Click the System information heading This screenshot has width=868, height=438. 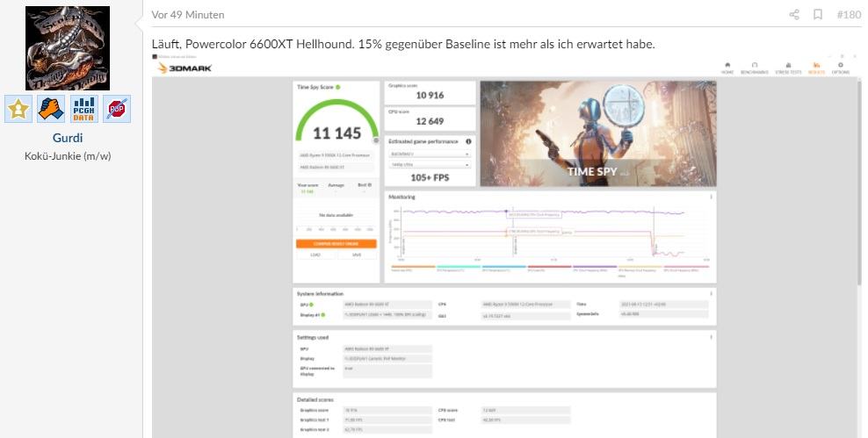tap(320, 294)
